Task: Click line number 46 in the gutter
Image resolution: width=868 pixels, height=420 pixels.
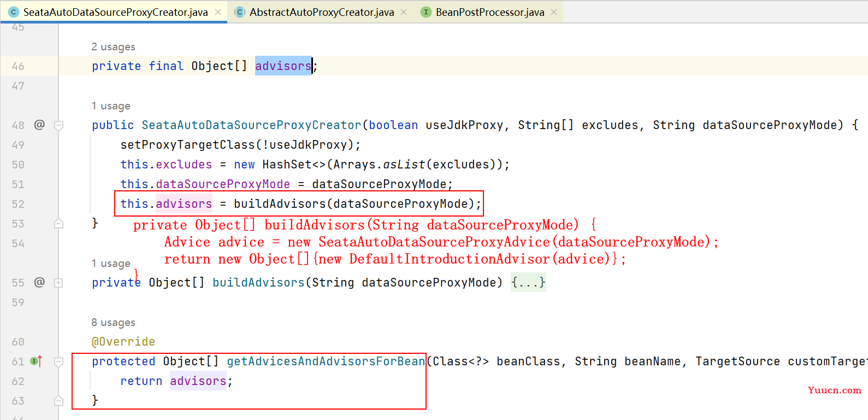Action: pyautogui.click(x=18, y=66)
